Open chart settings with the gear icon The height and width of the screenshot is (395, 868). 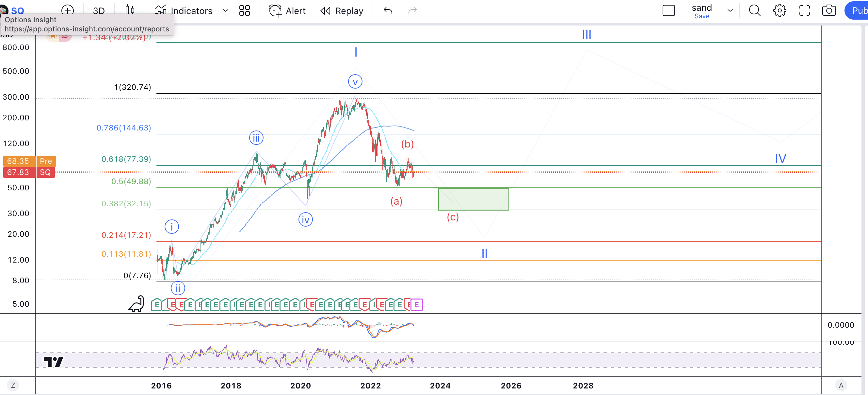point(780,10)
